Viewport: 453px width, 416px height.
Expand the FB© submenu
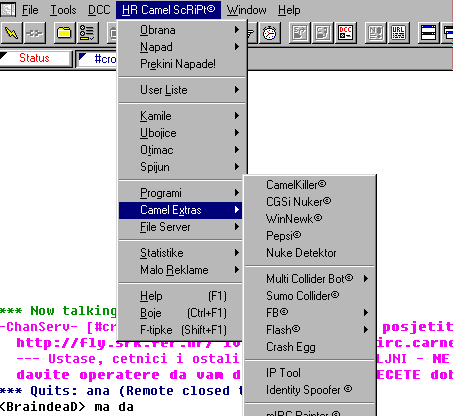pos(309,312)
